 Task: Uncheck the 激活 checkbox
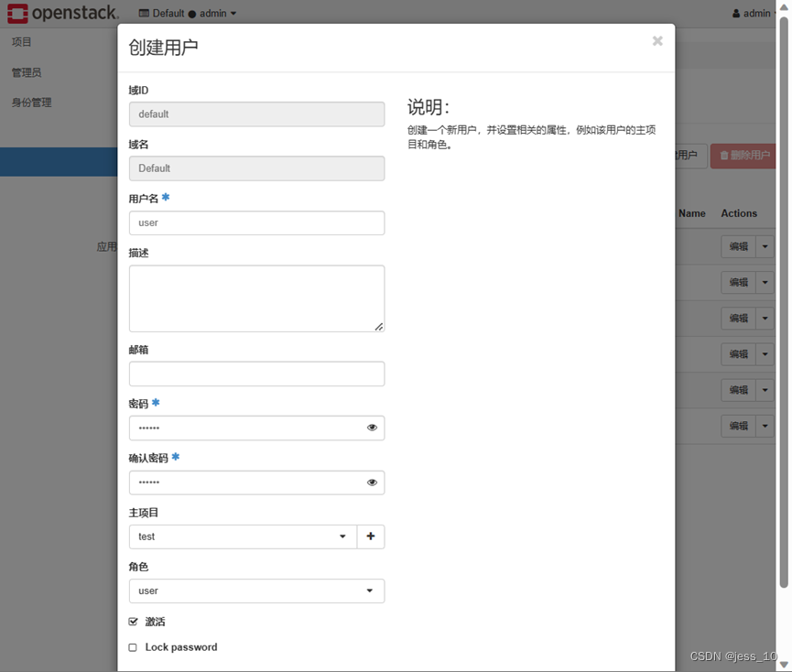(x=133, y=622)
